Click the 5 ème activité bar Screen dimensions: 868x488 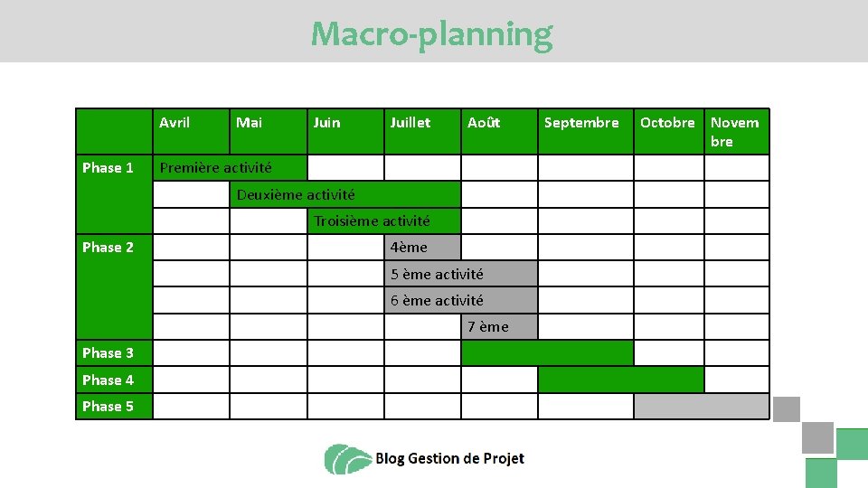coord(460,274)
